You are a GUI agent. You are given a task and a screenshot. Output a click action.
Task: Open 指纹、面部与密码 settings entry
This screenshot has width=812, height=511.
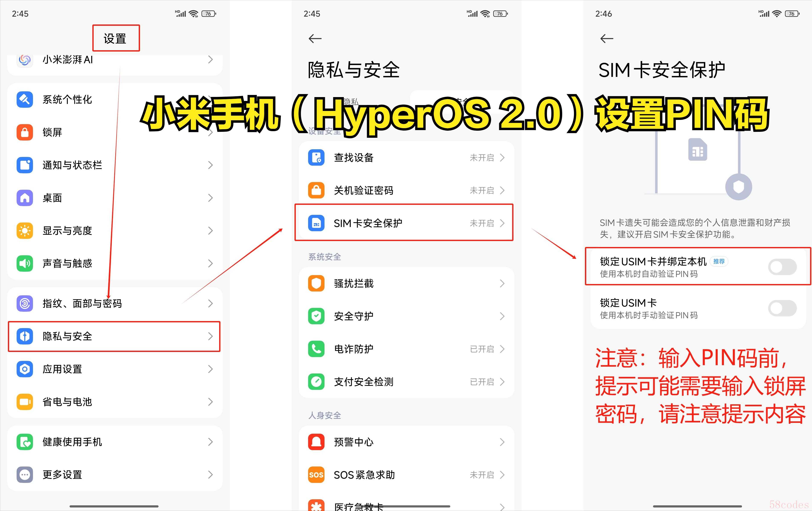point(115,303)
